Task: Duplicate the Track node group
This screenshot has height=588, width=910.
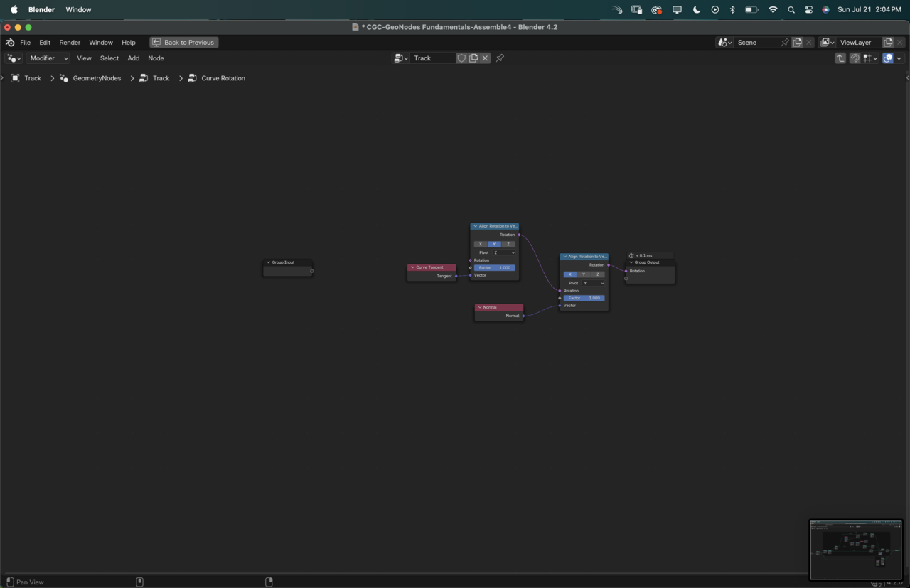Action: coord(473,58)
